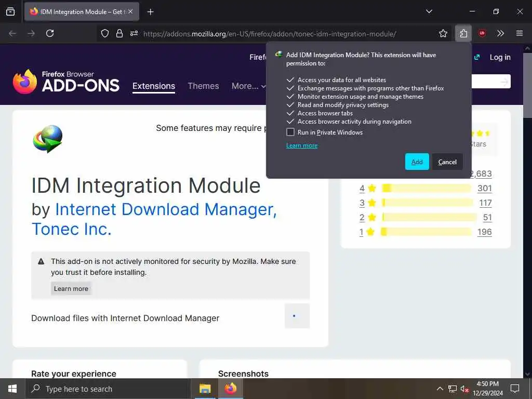Click the warning triangle icon
Image resolution: width=532 pixels, height=399 pixels.
point(41,261)
